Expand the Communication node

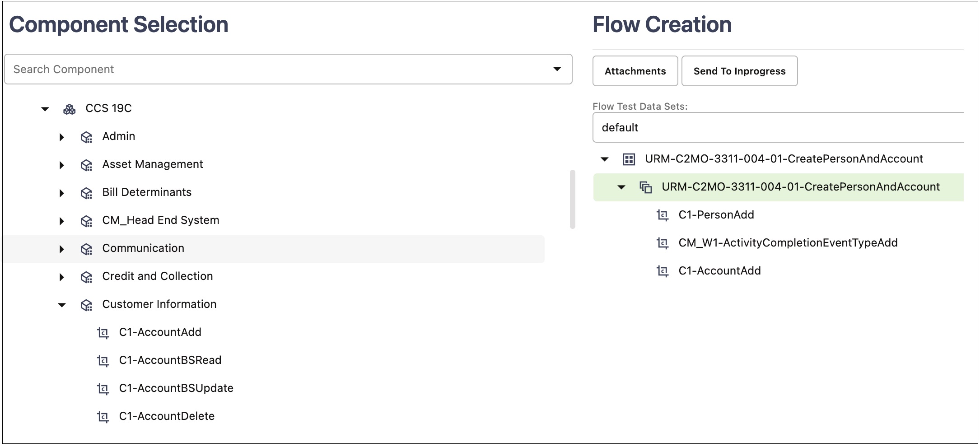click(x=62, y=249)
